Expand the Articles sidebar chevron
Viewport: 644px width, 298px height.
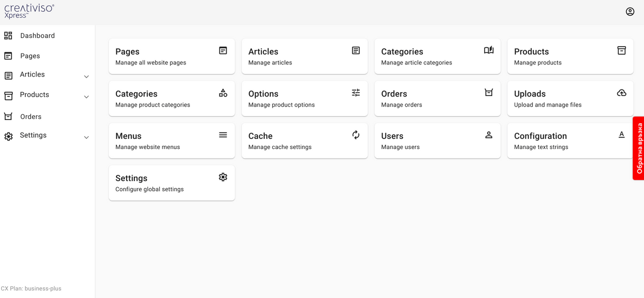(86, 77)
